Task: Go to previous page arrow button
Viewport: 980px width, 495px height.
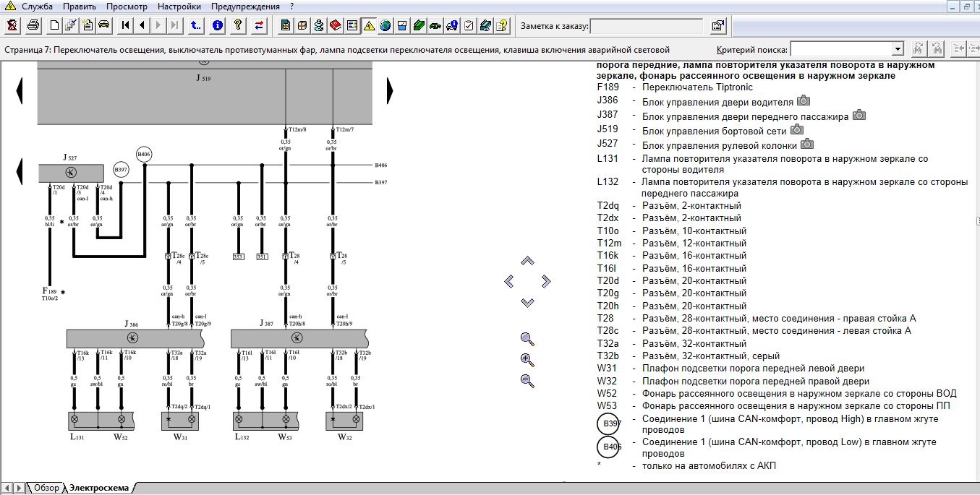Action: [142, 26]
